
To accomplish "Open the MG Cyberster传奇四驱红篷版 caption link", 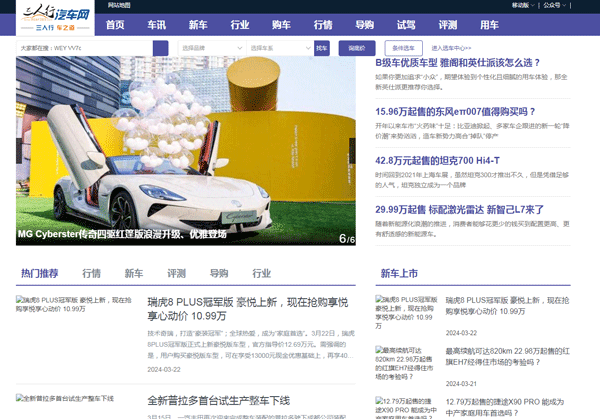I will click(122, 234).
